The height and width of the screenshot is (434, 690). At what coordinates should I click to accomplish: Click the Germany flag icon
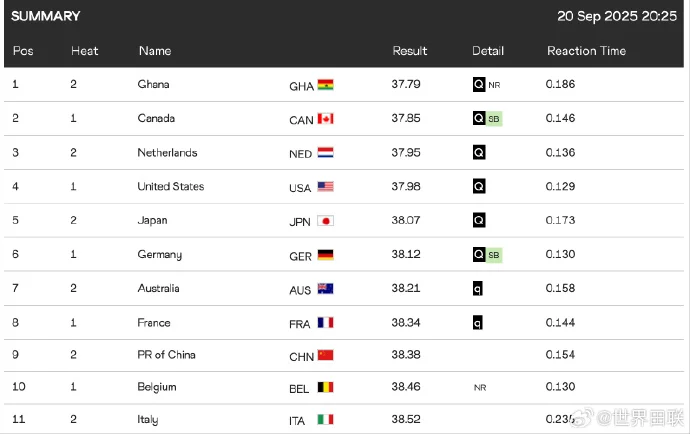[325, 255]
